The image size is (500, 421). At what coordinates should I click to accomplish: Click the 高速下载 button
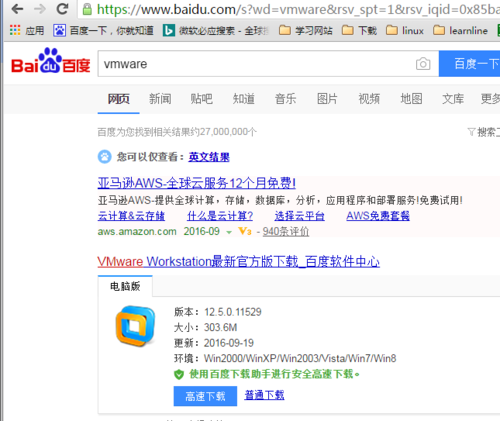(205, 396)
